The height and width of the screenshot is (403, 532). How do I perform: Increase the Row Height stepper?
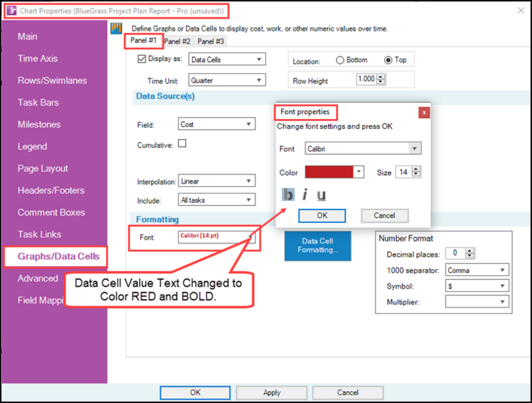tap(381, 77)
